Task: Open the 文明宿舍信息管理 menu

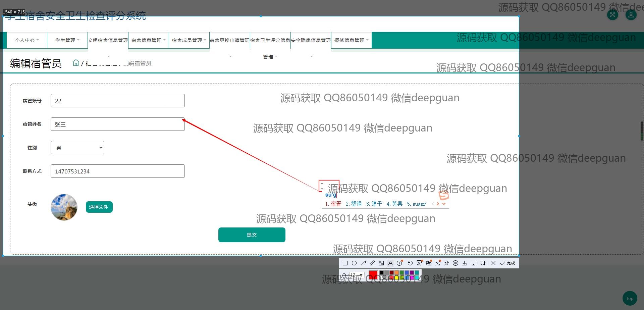Action: point(108,40)
